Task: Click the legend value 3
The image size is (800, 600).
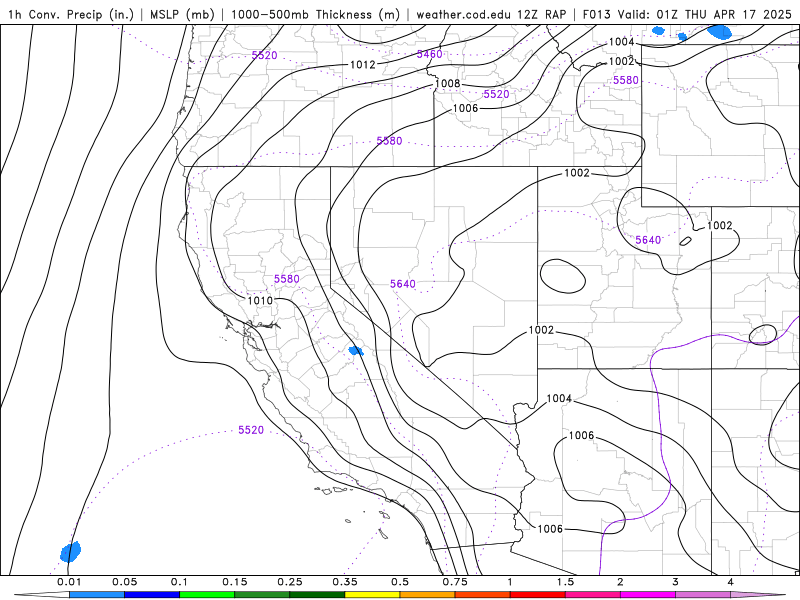Action: [675, 582]
